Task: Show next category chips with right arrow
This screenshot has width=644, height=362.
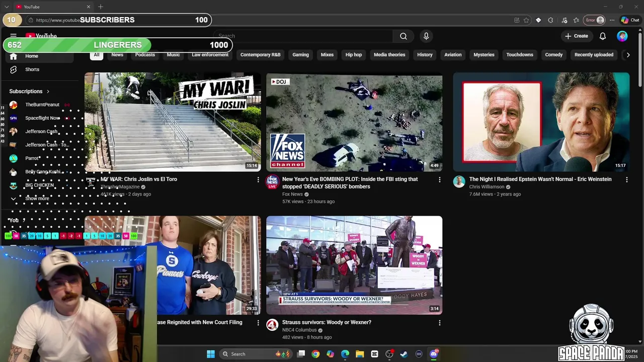Action: [628, 55]
